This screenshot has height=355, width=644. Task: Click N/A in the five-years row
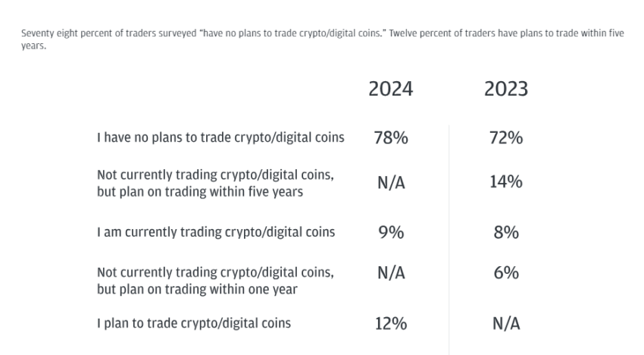coord(391,182)
